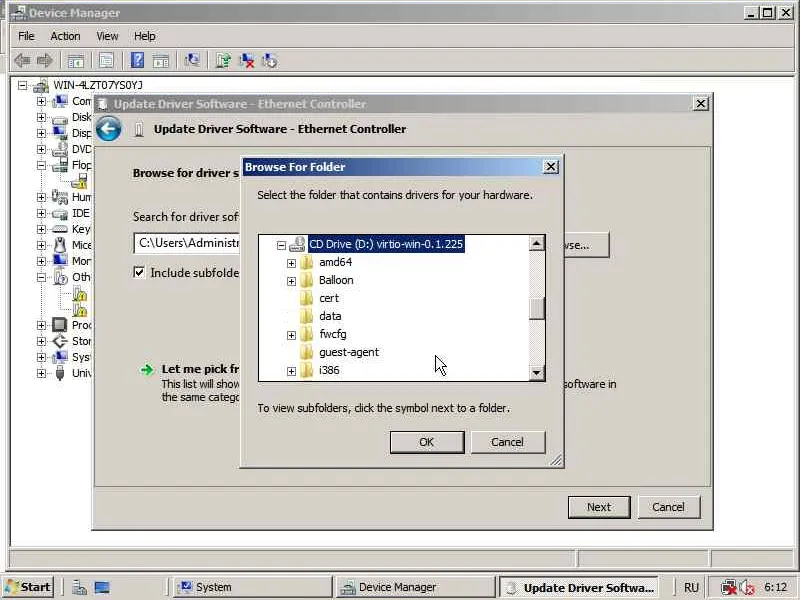Select 'CD Drive (D:) virtio-win-0.1.225' tree row
Viewport: 800px width, 600px height.
(386, 244)
